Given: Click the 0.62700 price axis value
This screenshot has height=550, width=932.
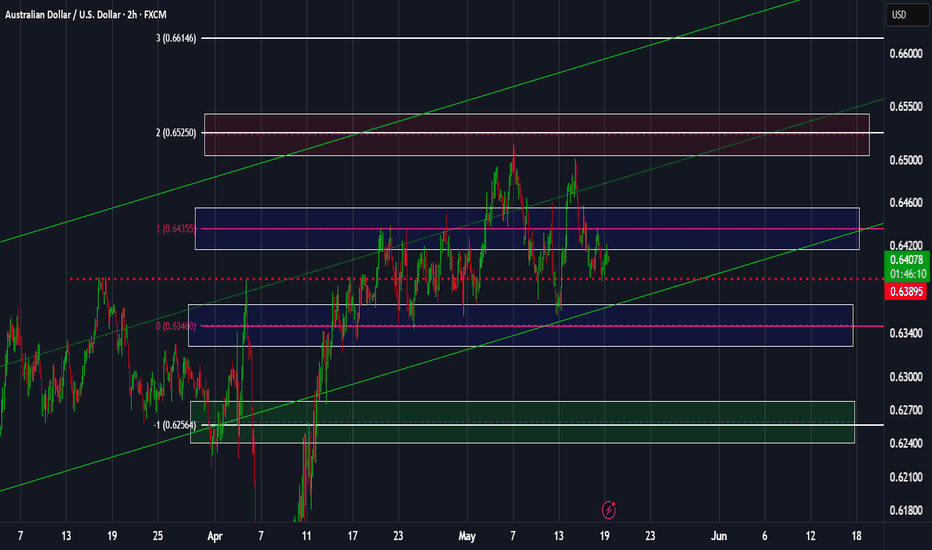Looking at the screenshot, I should coord(906,410).
